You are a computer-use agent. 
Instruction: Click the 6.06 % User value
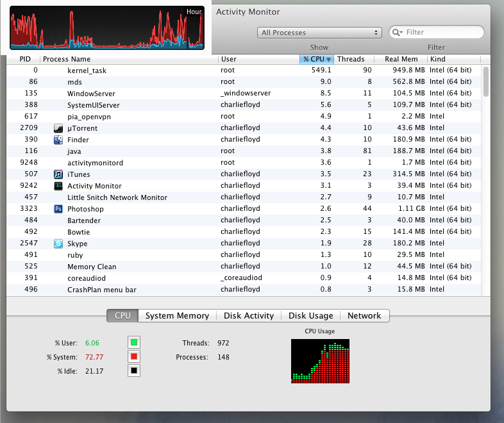click(92, 343)
